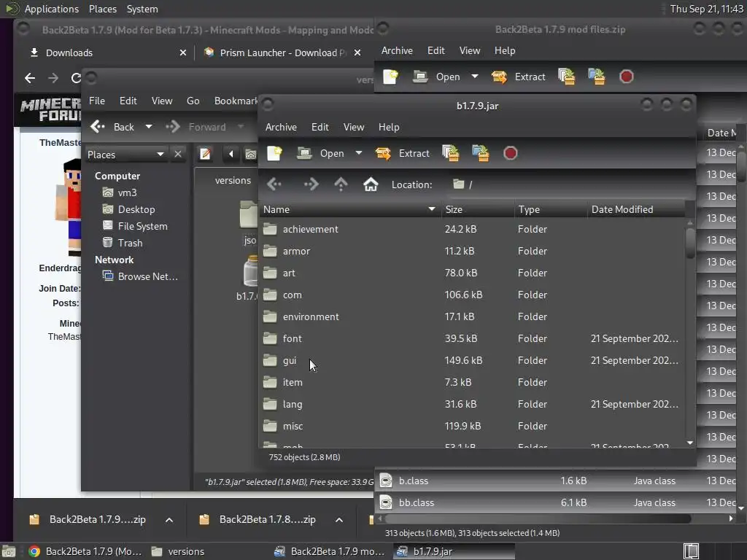The image size is (747, 560).
Task: Sort by Name column header
Action: pos(349,209)
